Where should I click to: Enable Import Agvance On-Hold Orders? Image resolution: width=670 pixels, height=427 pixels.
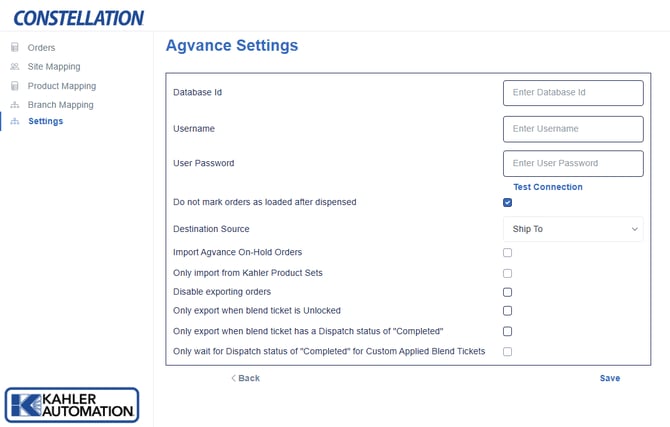507,253
